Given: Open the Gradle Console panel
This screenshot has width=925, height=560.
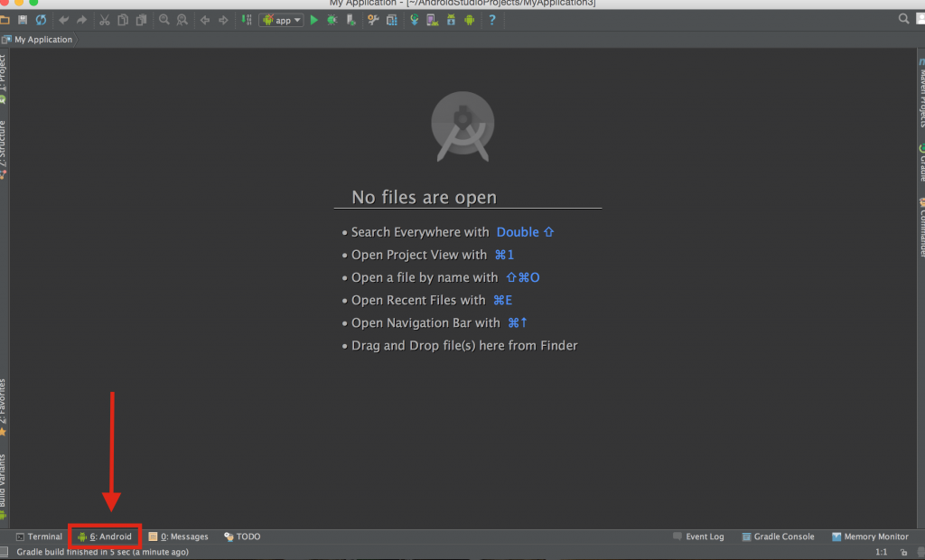Looking at the screenshot, I should pyautogui.click(x=778, y=537).
